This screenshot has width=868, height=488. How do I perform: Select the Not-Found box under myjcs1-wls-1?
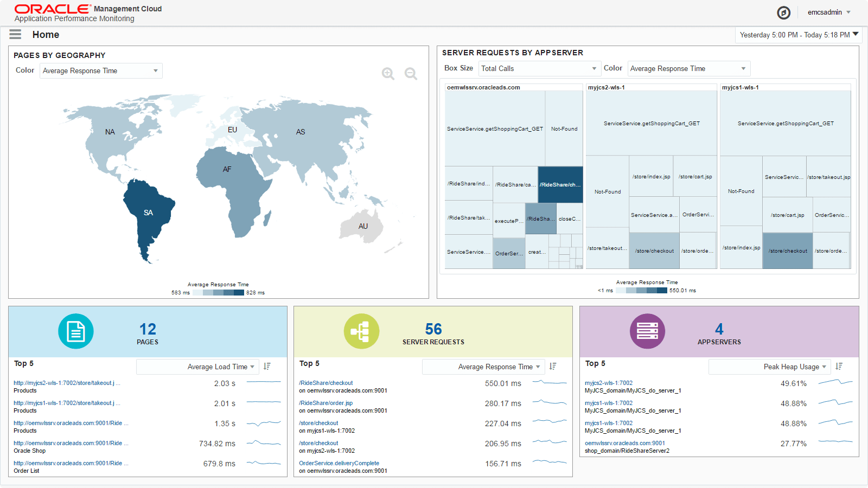click(741, 191)
